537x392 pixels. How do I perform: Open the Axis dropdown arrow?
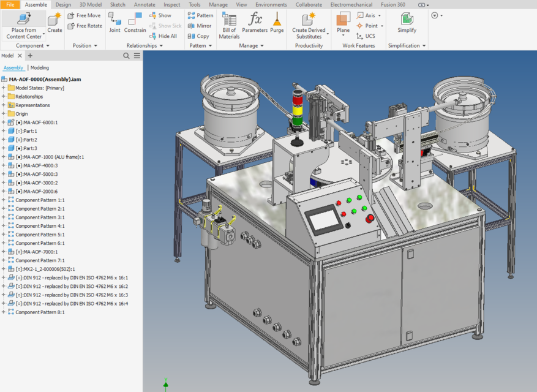(x=380, y=15)
